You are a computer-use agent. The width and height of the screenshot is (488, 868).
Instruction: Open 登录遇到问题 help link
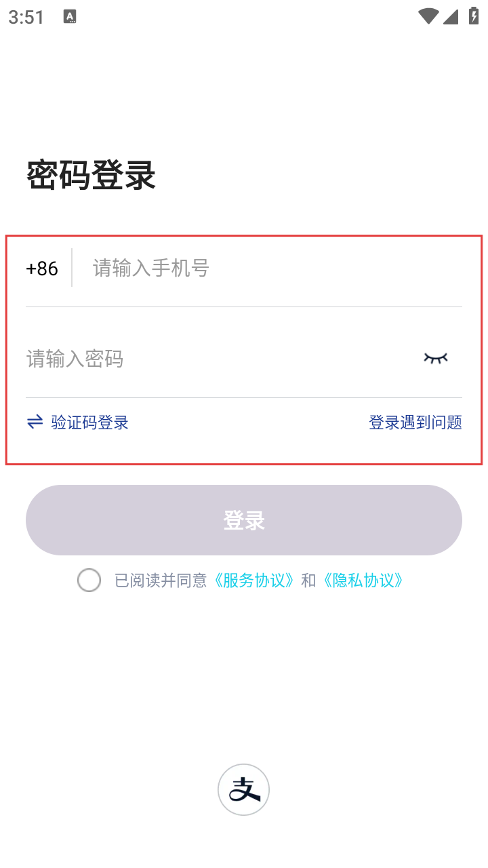point(415,422)
